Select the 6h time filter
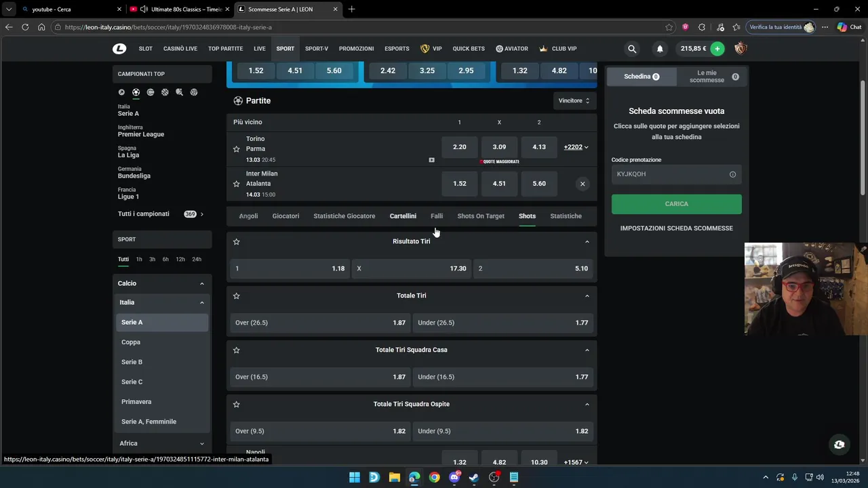Screen dimensions: 868x488 pos(165,259)
